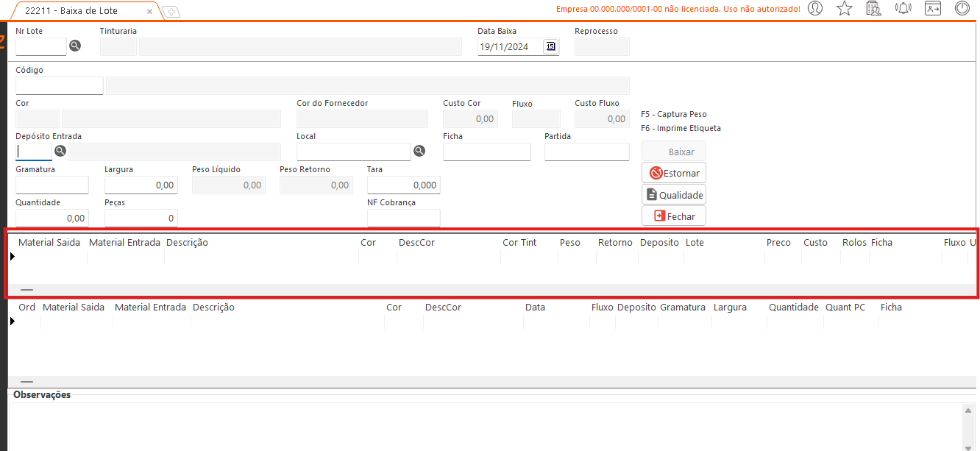Click the power logout icon
The image size is (980, 451).
(x=962, y=9)
